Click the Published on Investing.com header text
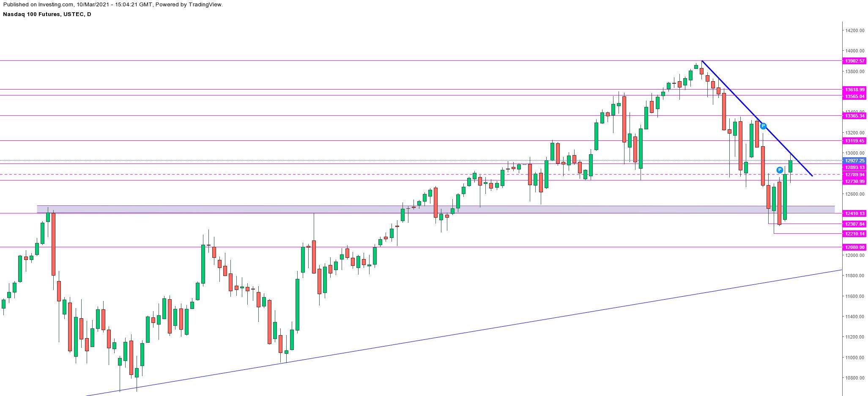This screenshot has height=396, width=868. 112,5
